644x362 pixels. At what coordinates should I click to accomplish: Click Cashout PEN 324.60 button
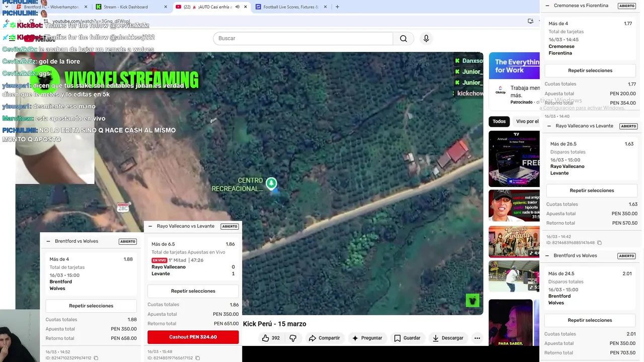point(193,337)
